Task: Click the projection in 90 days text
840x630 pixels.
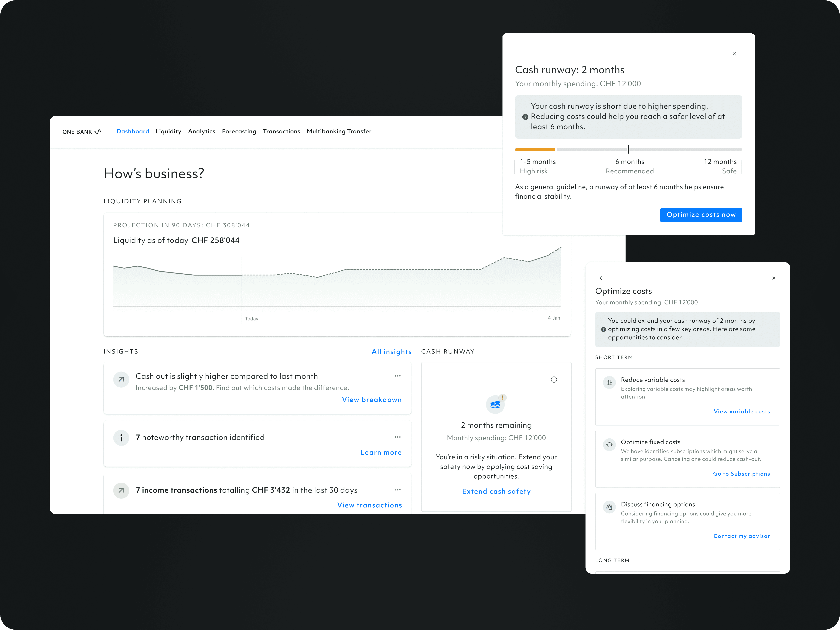Action: coord(182,225)
